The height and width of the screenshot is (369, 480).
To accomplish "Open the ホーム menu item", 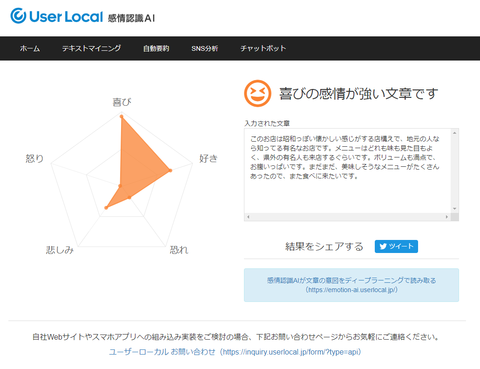I will click(30, 48).
